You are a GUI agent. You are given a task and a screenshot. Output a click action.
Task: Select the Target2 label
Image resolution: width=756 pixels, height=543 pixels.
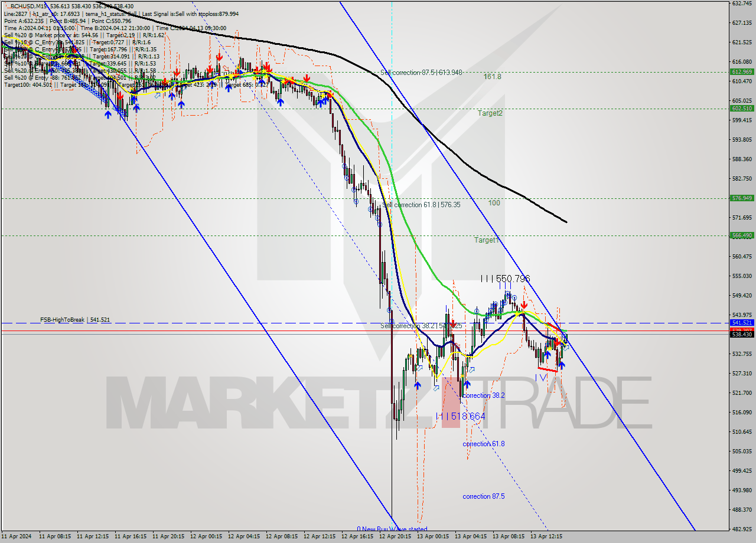click(x=490, y=113)
